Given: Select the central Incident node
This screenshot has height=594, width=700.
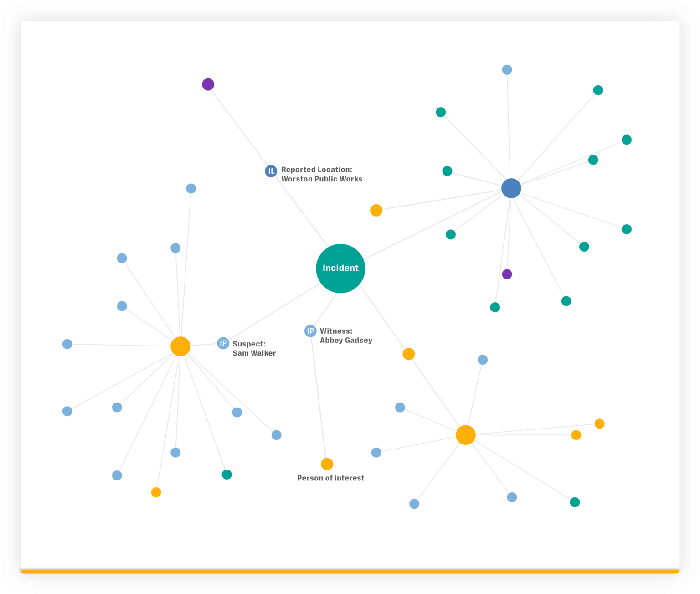Looking at the screenshot, I should click(340, 268).
